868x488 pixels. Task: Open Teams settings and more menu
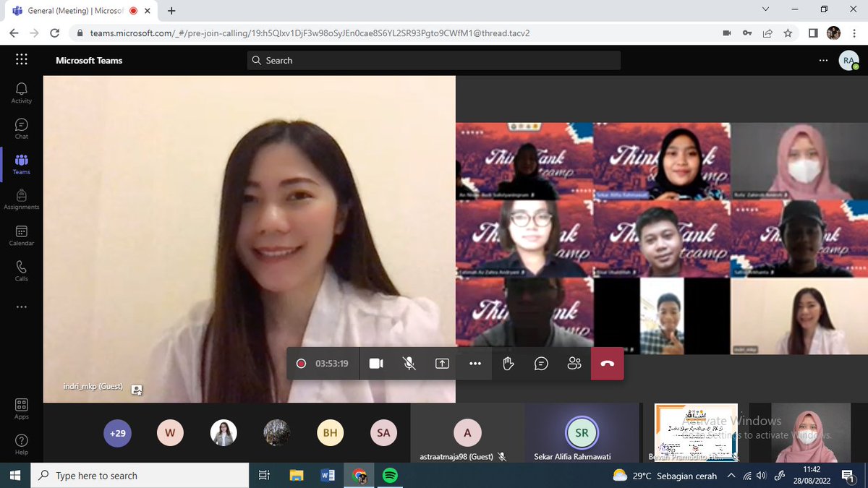(x=823, y=60)
